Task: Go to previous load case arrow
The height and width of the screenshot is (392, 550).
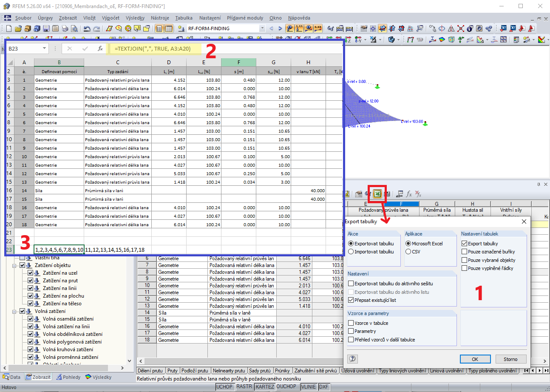Action: point(272,28)
